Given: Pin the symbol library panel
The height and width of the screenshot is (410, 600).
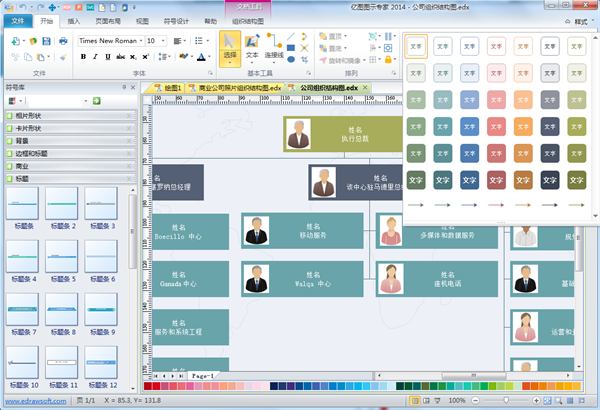Looking at the screenshot, I should [124, 88].
